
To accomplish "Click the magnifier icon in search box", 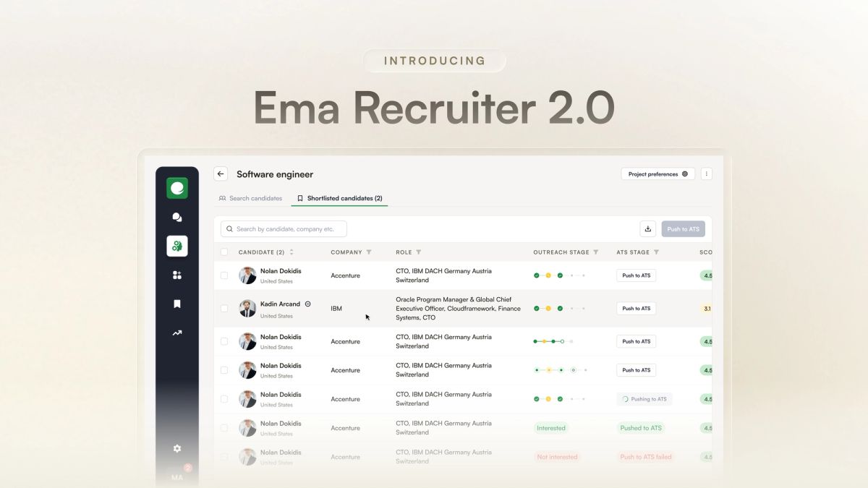I will (230, 229).
